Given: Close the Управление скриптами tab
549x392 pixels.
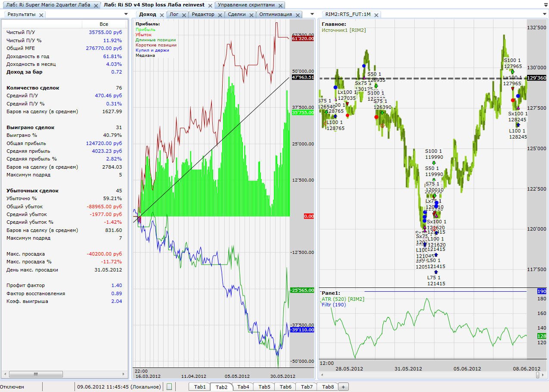Looking at the screenshot, I should 280,6.
